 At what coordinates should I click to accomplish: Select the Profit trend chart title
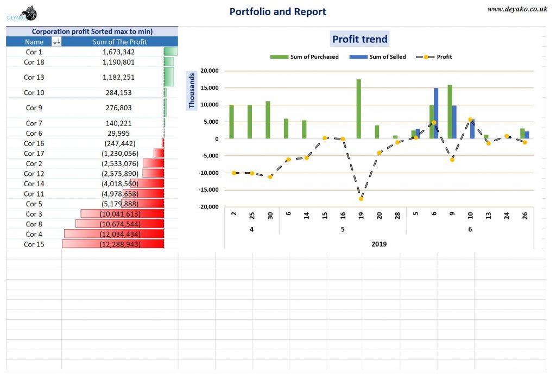[359, 39]
